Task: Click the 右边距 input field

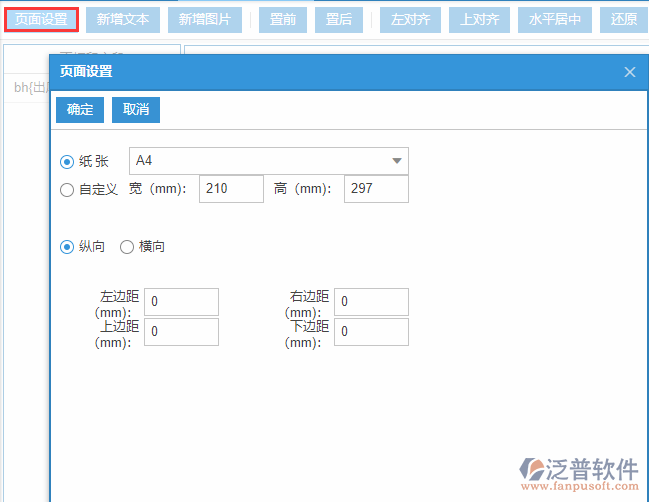Action: [x=371, y=302]
